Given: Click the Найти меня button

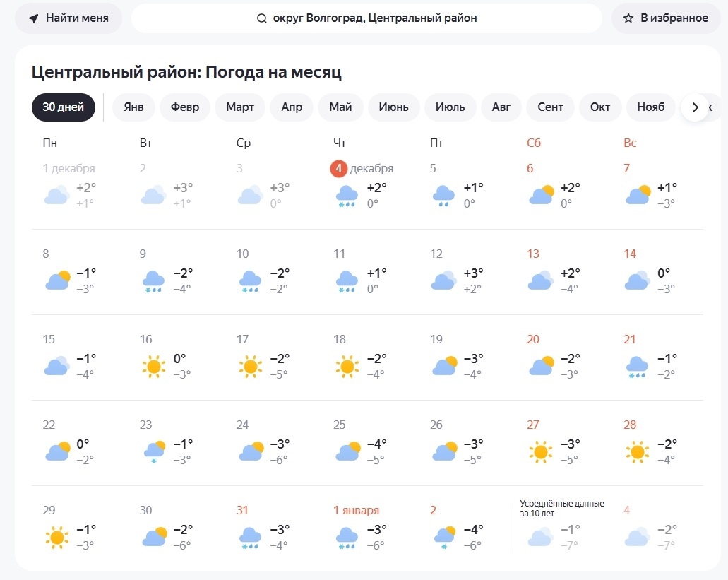Looking at the screenshot, I should pos(68,18).
